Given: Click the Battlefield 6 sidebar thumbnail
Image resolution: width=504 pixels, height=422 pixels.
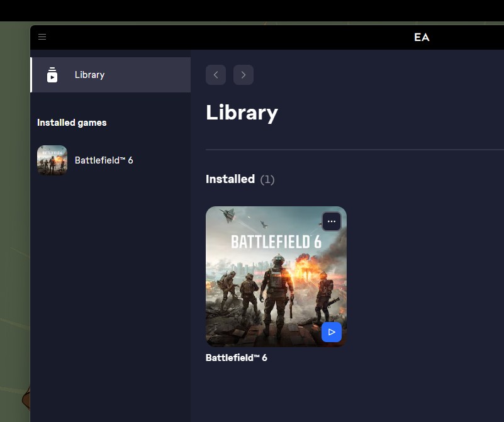Looking at the screenshot, I should 52,160.
